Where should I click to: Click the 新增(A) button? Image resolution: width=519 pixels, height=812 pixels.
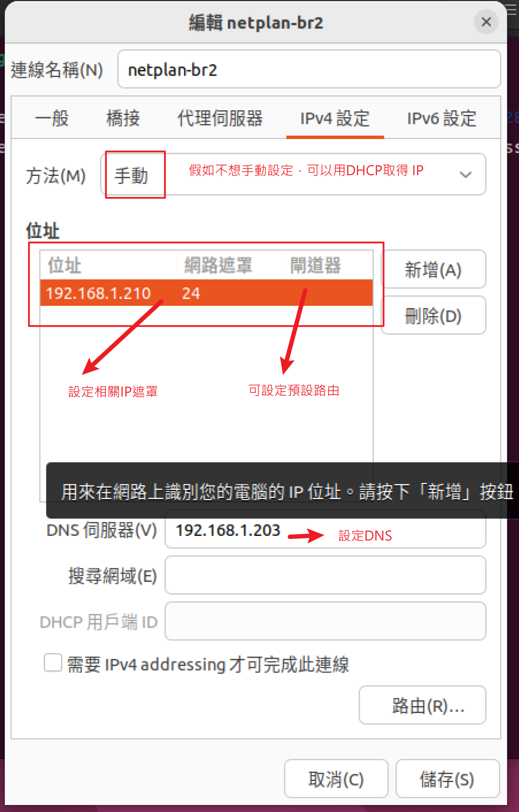point(433,269)
